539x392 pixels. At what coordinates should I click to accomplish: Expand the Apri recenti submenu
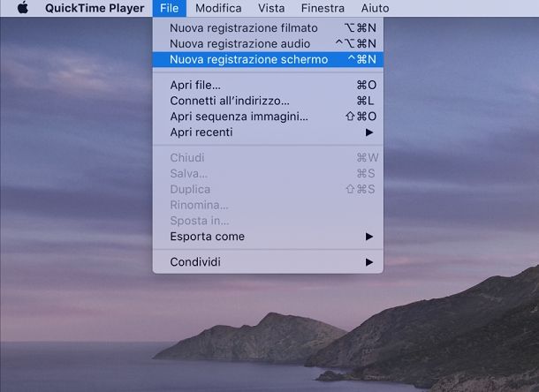tap(268, 132)
